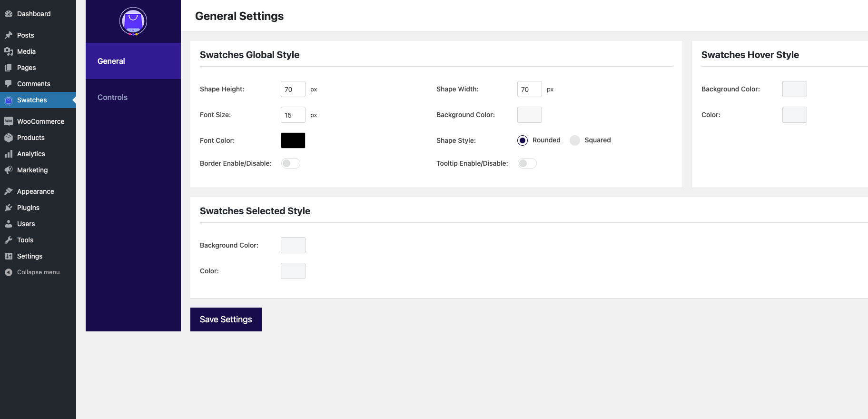Click the Swatches Hover Style heading
This screenshot has height=419, width=868.
750,55
